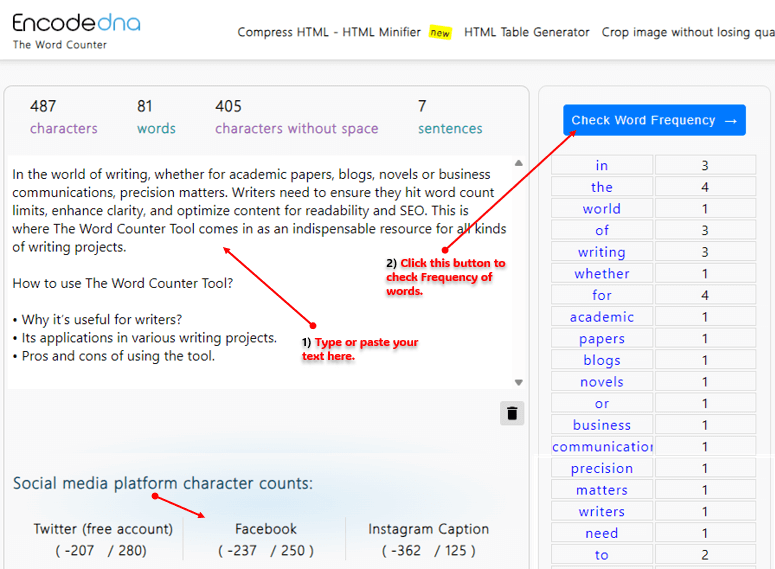Open Compress HTML - HTML Minifier link

[x=329, y=32]
